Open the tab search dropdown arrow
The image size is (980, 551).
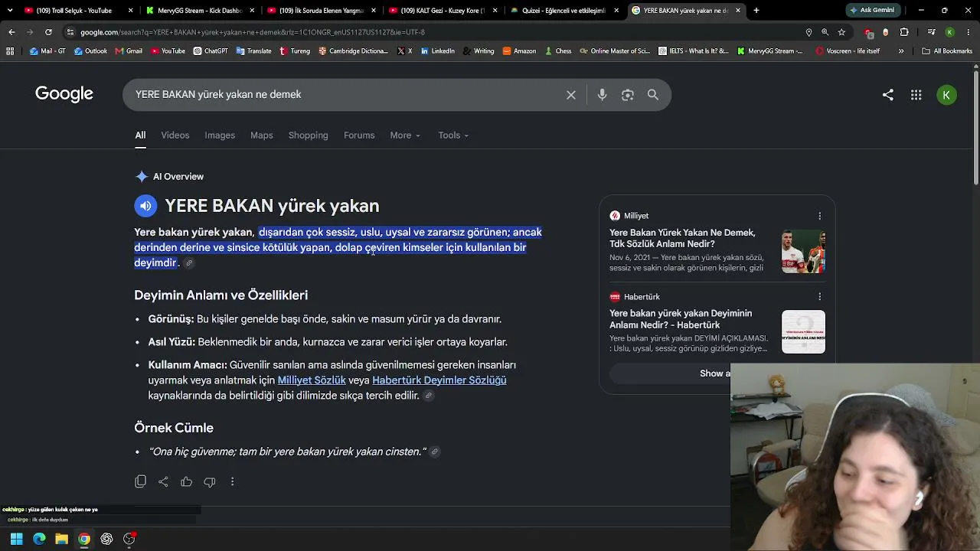(10, 11)
